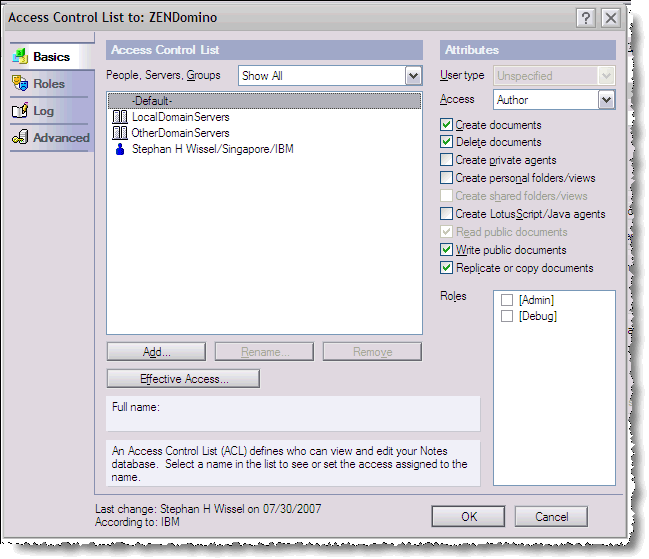This screenshot has height=559, width=649.
Task: Click Stephan H Wissel person icon
Action: (x=120, y=149)
